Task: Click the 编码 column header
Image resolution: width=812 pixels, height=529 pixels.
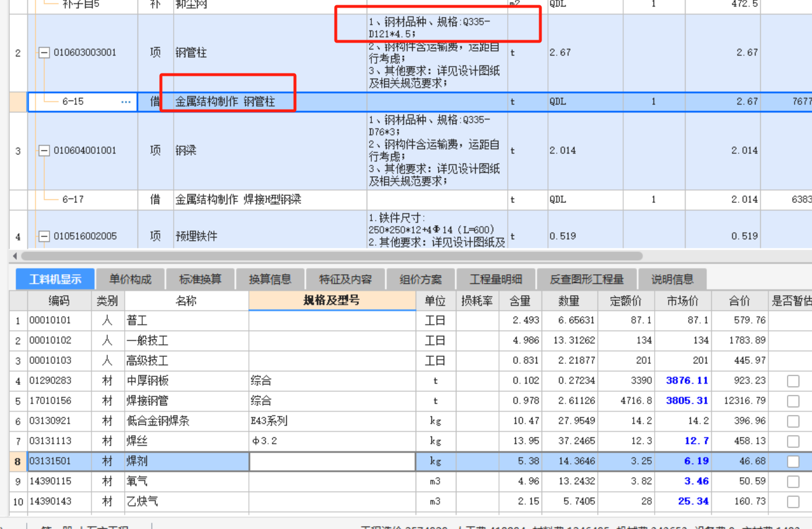Action: [59, 300]
